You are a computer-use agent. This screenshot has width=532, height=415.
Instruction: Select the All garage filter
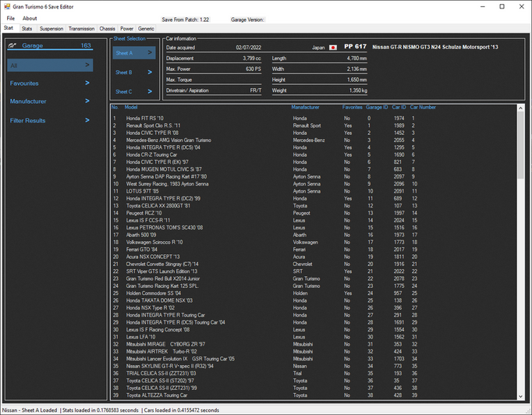[50, 66]
